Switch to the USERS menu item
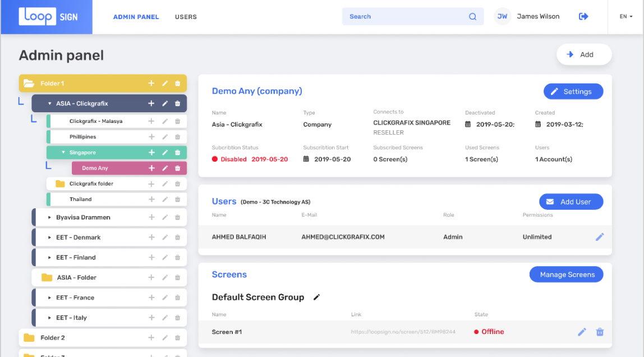 [x=186, y=17]
